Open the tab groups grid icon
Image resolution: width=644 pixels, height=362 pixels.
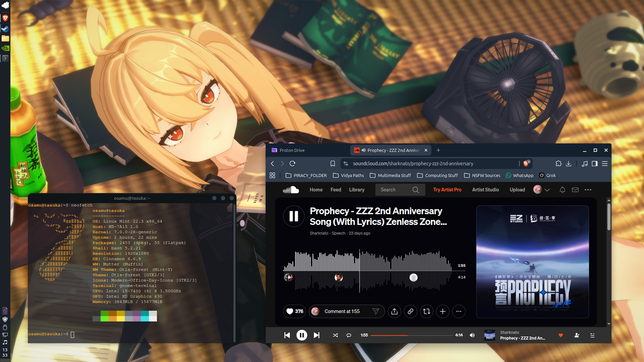click(x=272, y=175)
